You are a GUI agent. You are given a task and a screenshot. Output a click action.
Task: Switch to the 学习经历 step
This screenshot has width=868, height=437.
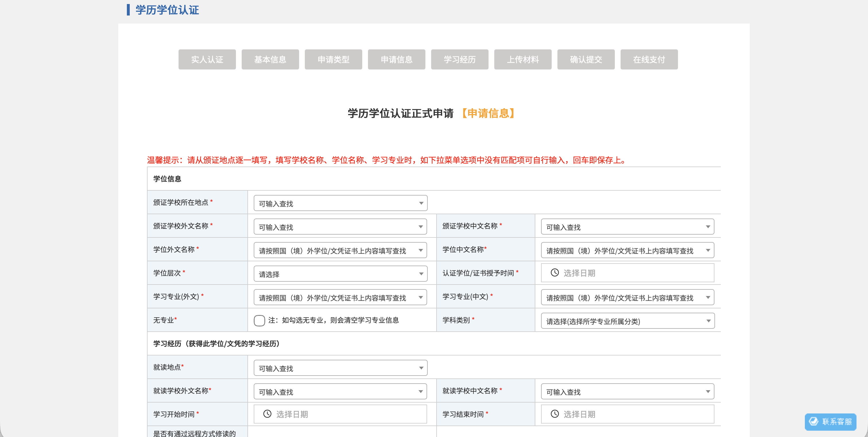459,59
